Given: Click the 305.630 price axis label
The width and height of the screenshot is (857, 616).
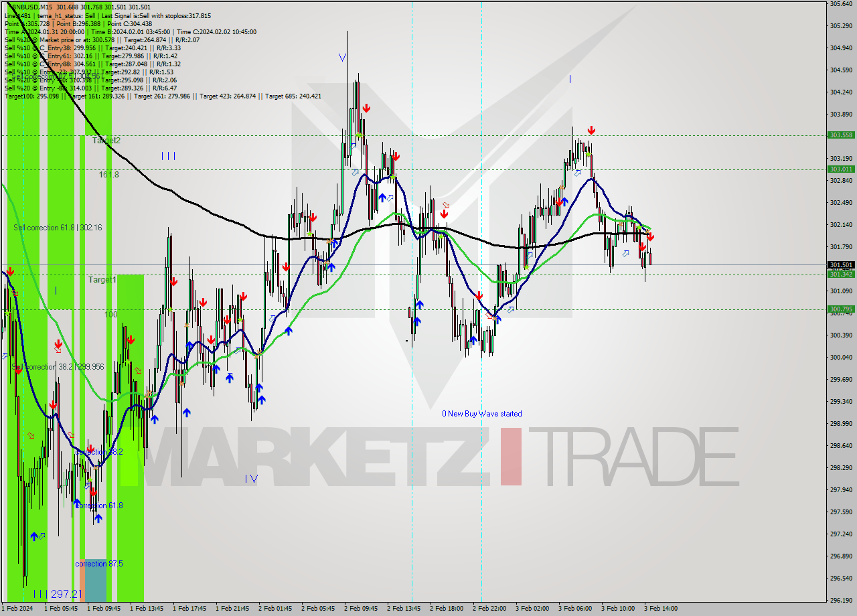Looking at the screenshot, I should tap(840, 4).
